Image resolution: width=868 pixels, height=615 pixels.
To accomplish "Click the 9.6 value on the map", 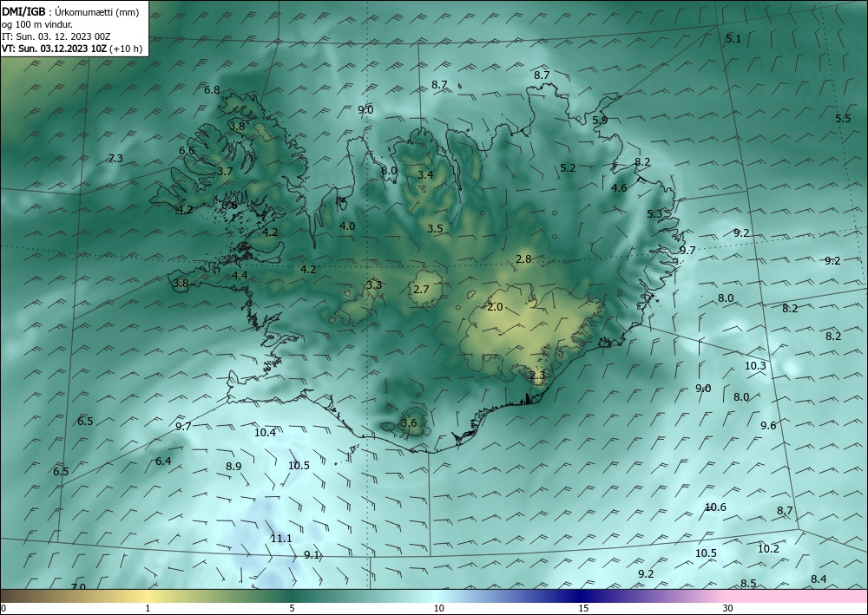I will (x=768, y=426).
